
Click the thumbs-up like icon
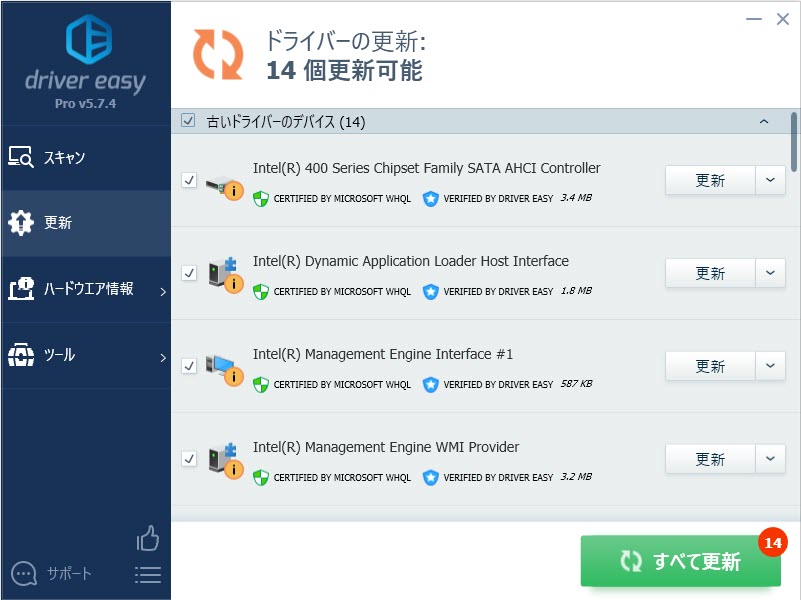coord(148,538)
